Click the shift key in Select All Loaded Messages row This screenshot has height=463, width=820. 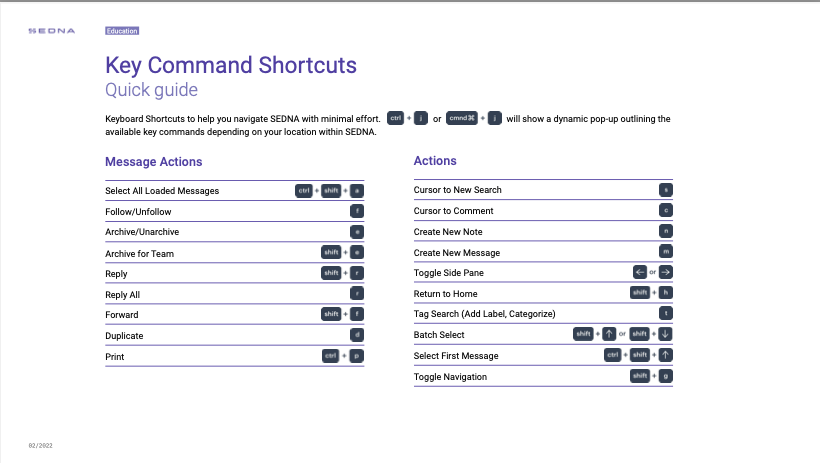coord(331,191)
